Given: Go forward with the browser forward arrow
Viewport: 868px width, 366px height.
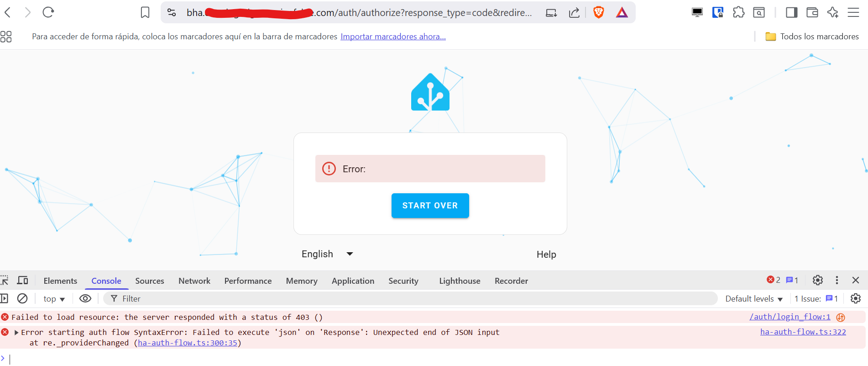Looking at the screenshot, I should pos(28,12).
